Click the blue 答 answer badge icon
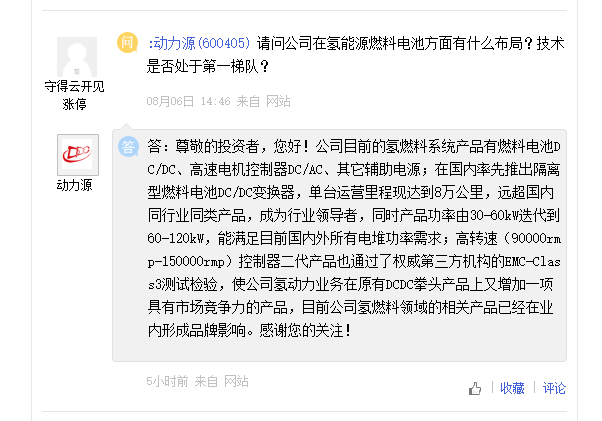Image resolution: width=602 pixels, height=421 pixels. 129,146
